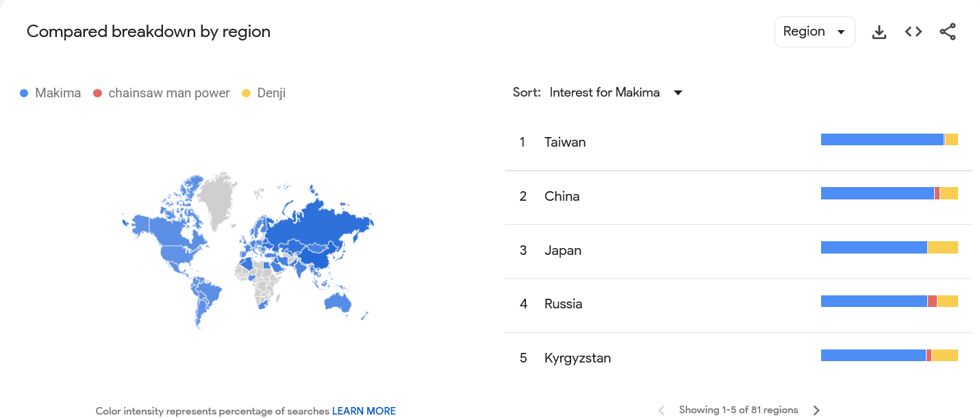980x418 pixels.
Task: Share the region comparison chart
Action: (948, 32)
